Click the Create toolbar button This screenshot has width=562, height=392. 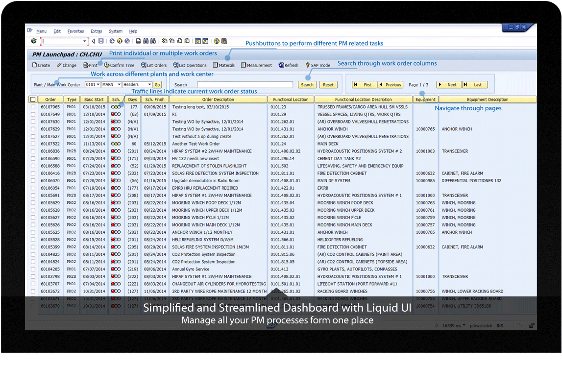pos(41,65)
